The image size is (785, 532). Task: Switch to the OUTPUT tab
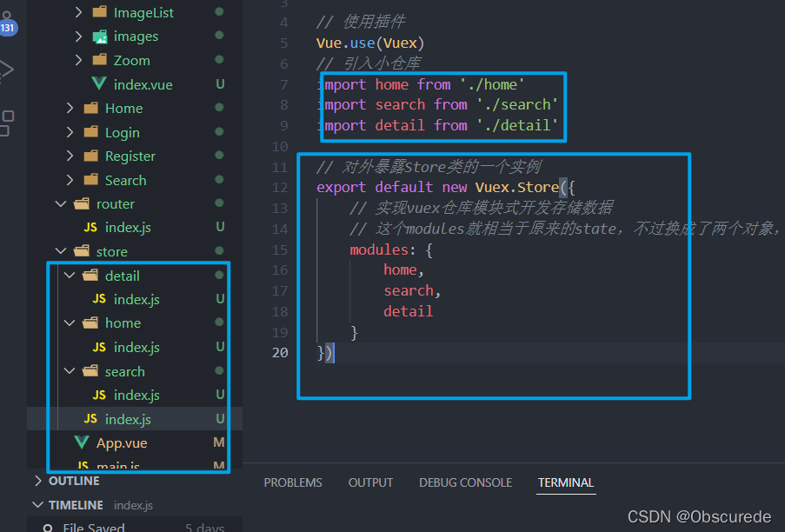pyautogui.click(x=370, y=483)
